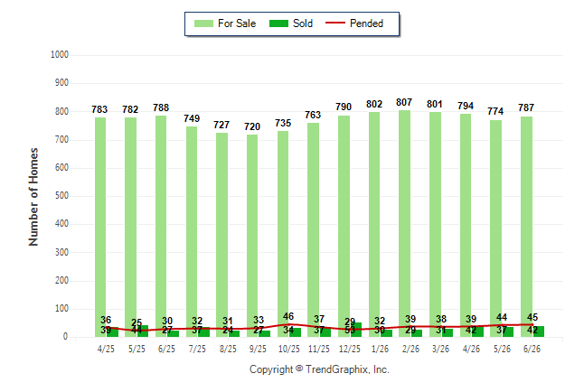Click the 10/25 Pended point labeled 46

point(288,324)
